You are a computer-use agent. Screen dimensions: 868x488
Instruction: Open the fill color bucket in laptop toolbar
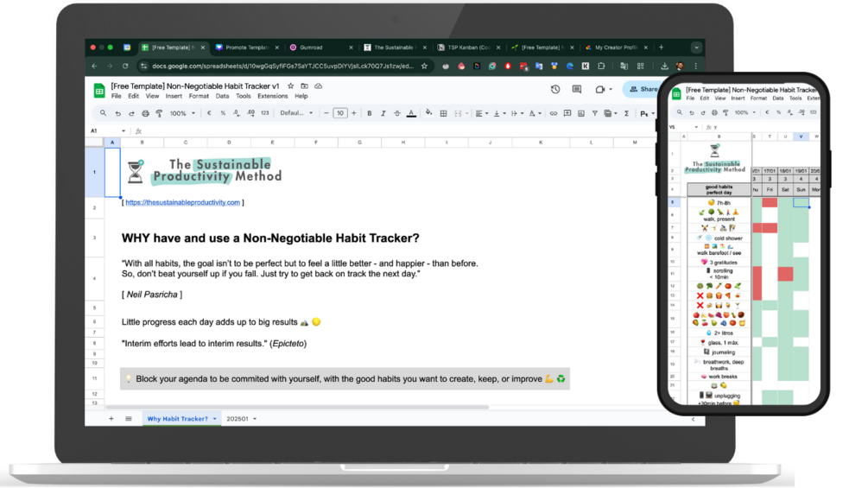[428, 113]
